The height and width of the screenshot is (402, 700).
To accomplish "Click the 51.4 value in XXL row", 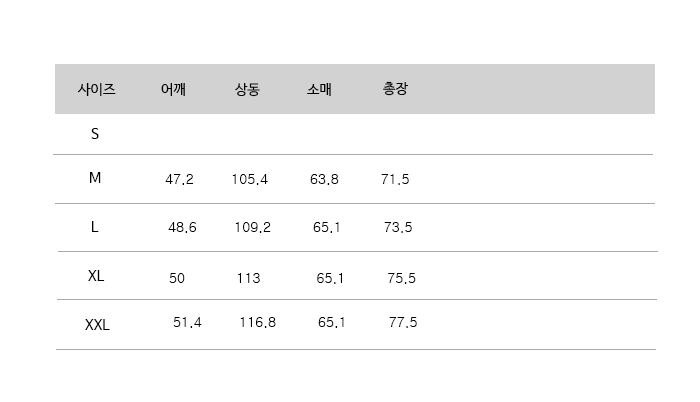I will pyautogui.click(x=187, y=322).
